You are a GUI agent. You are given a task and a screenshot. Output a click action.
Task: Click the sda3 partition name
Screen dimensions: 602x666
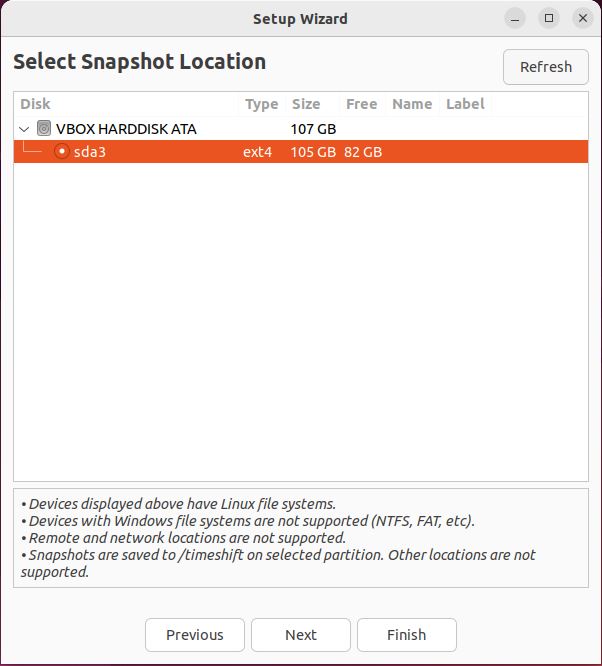90,152
